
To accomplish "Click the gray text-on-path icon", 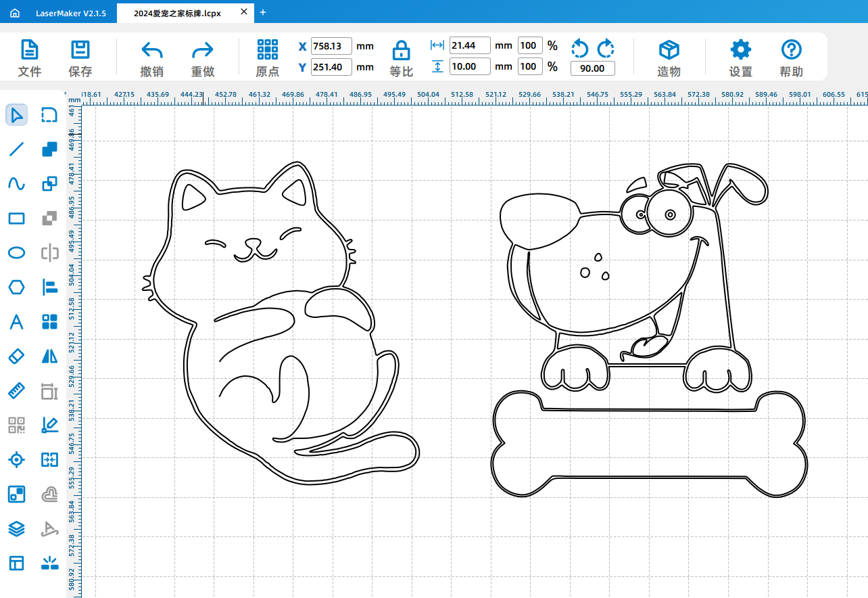I will point(49,529).
